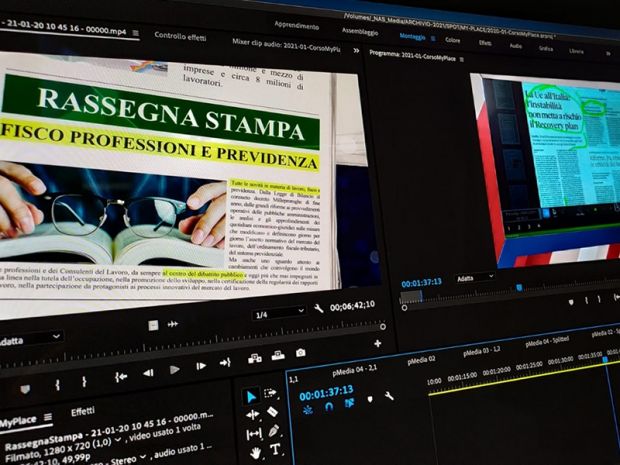Add marker in the Program monitor
This screenshot has height=465, width=620.
(571, 302)
